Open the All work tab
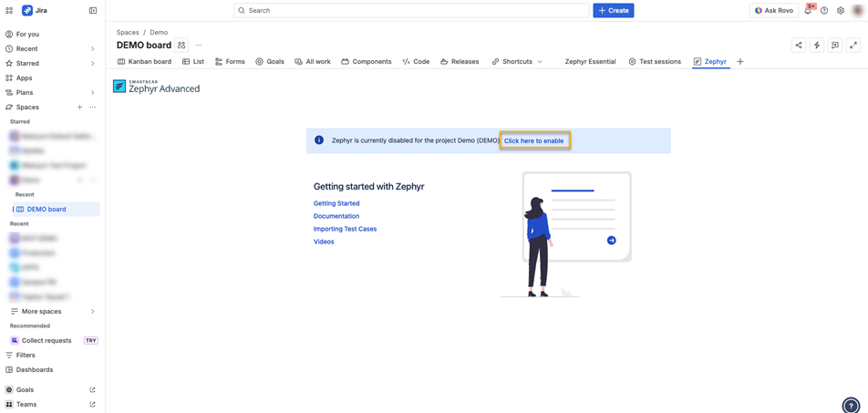Screen dimensions: 868x413 [313, 61]
